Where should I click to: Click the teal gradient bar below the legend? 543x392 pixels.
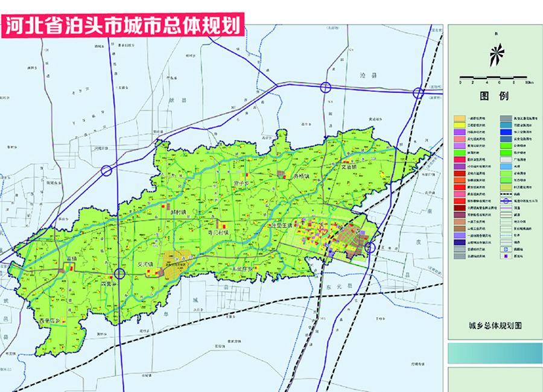[x=495, y=353]
